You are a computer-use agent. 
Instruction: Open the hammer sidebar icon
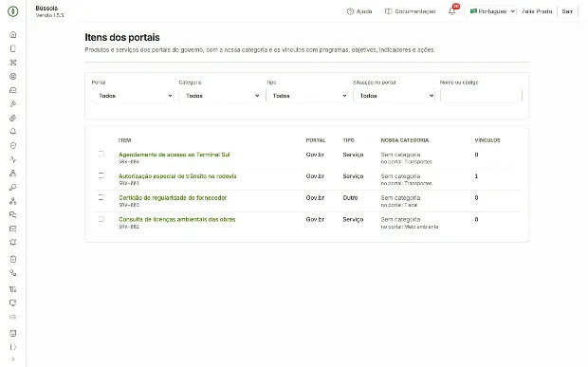(x=12, y=104)
